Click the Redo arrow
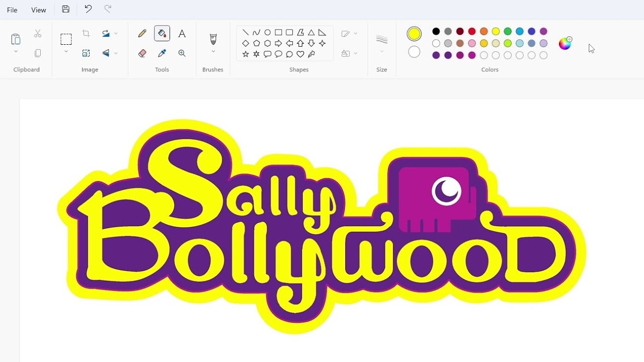This screenshot has width=644, height=362. [108, 9]
